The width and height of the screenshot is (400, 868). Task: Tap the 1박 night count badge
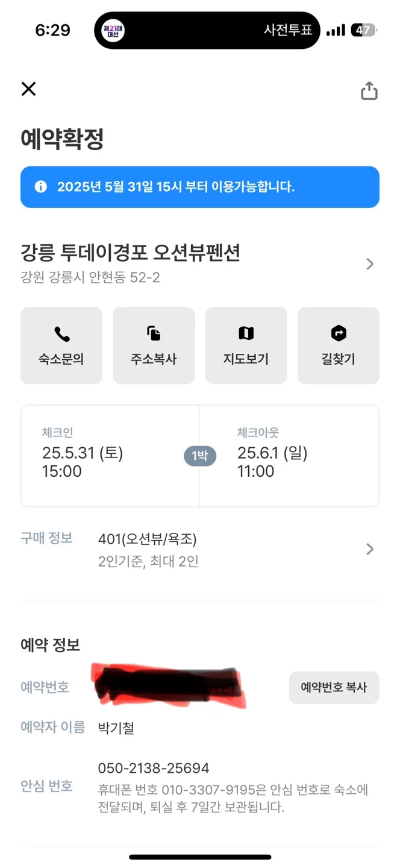point(199,456)
